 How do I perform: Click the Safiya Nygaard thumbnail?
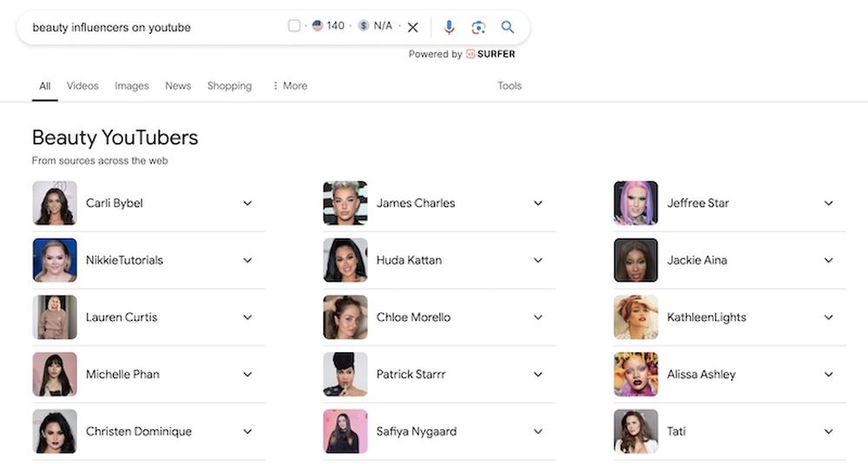tap(345, 431)
